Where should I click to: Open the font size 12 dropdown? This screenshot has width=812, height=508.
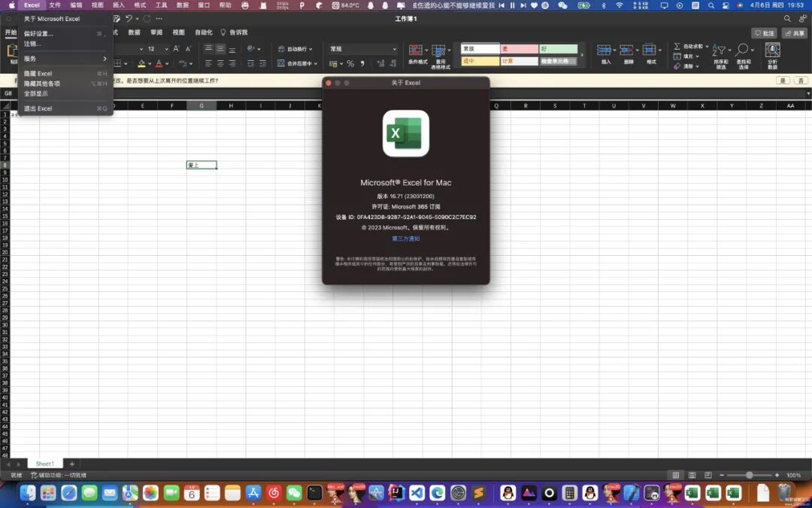pos(166,49)
